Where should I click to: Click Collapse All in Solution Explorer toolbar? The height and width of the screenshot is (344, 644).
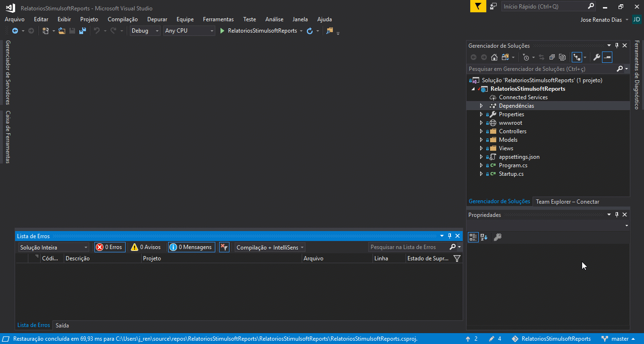[552, 57]
